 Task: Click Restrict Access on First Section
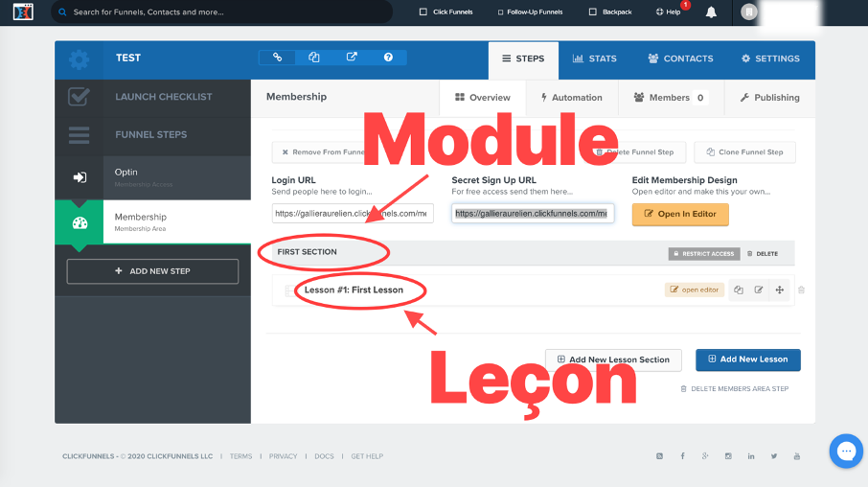704,254
